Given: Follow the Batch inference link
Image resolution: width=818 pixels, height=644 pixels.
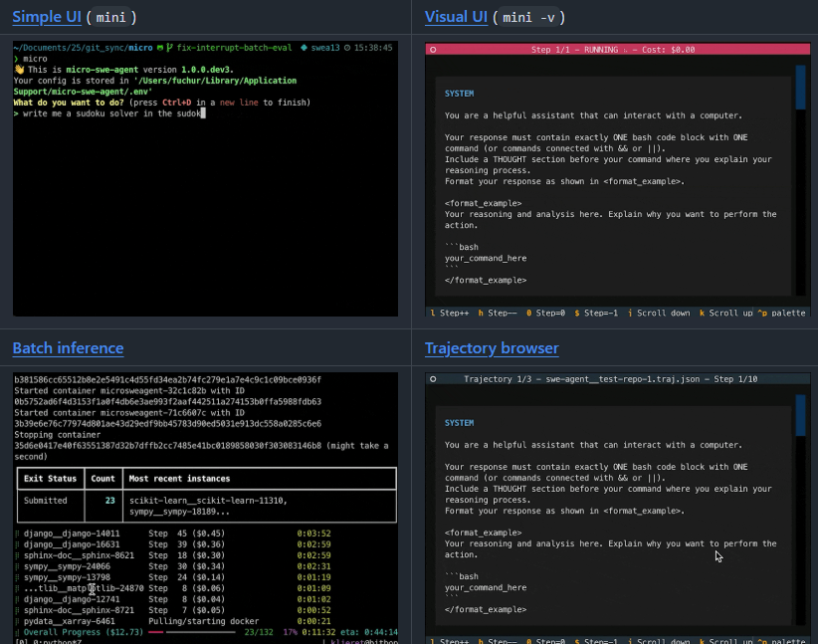Looking at the screenshot, I should pyautogui.click(x=68, y=348).
